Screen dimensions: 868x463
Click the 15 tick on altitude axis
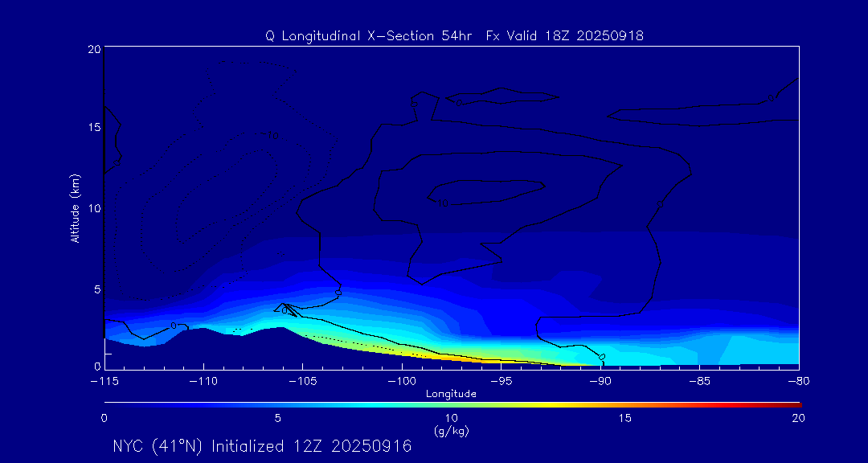pyautogui.click(x=92, y=128)
